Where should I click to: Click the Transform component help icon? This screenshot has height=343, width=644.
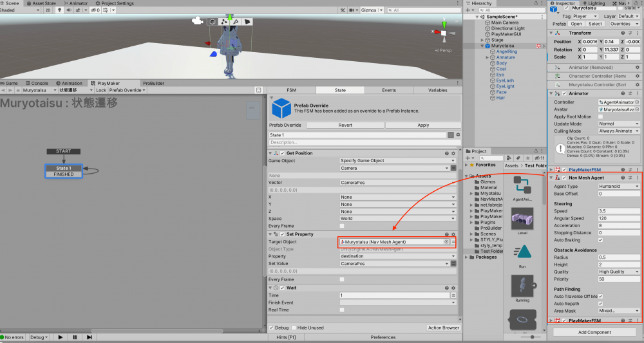tap(623, 33)
